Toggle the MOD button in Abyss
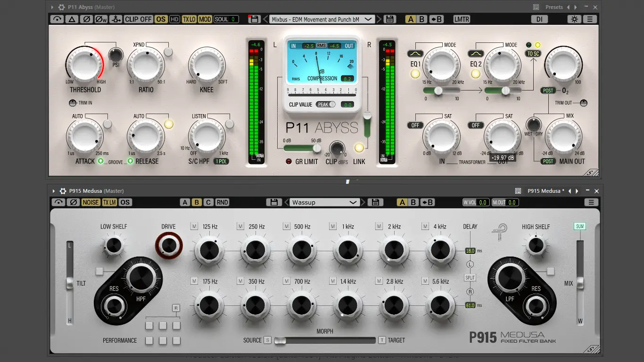644x362 pixels. coord(205,19)
